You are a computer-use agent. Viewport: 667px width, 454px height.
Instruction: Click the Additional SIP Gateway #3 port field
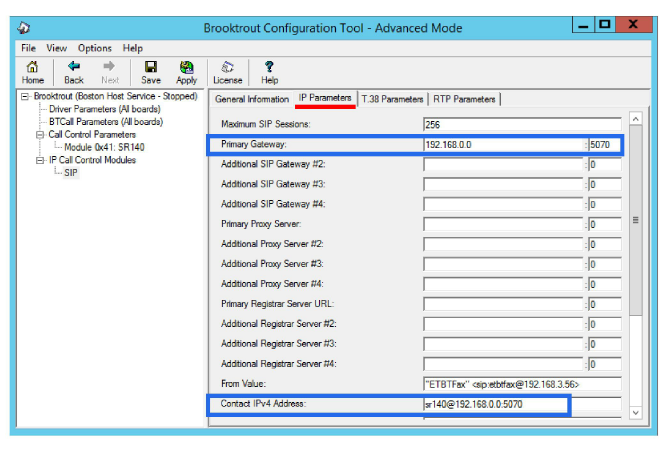click(605, 184)
